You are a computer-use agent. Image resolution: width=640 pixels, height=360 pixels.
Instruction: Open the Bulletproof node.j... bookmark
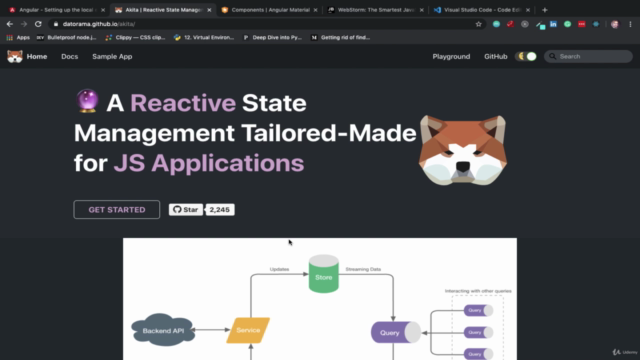pos(67,38)
